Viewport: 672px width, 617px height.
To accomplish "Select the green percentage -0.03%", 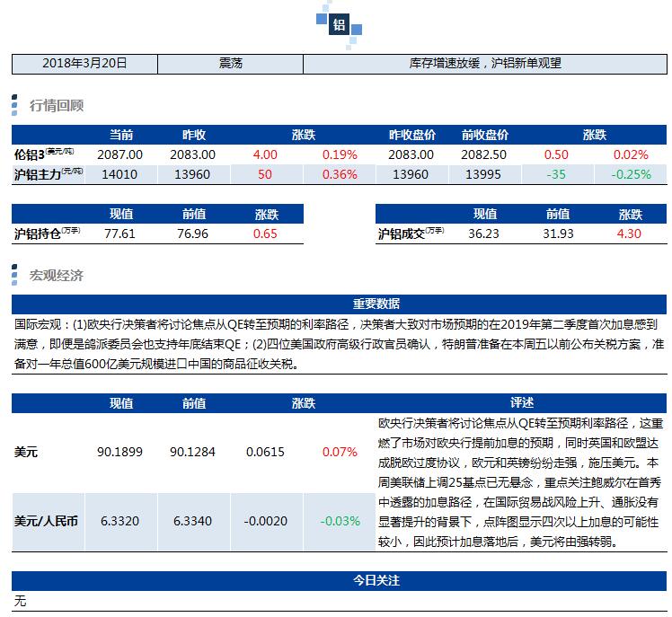I will (340, 522).
